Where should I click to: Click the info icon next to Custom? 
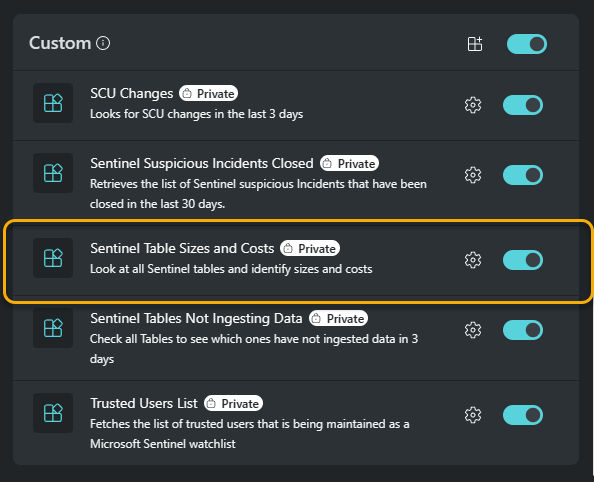pos(103,43)
